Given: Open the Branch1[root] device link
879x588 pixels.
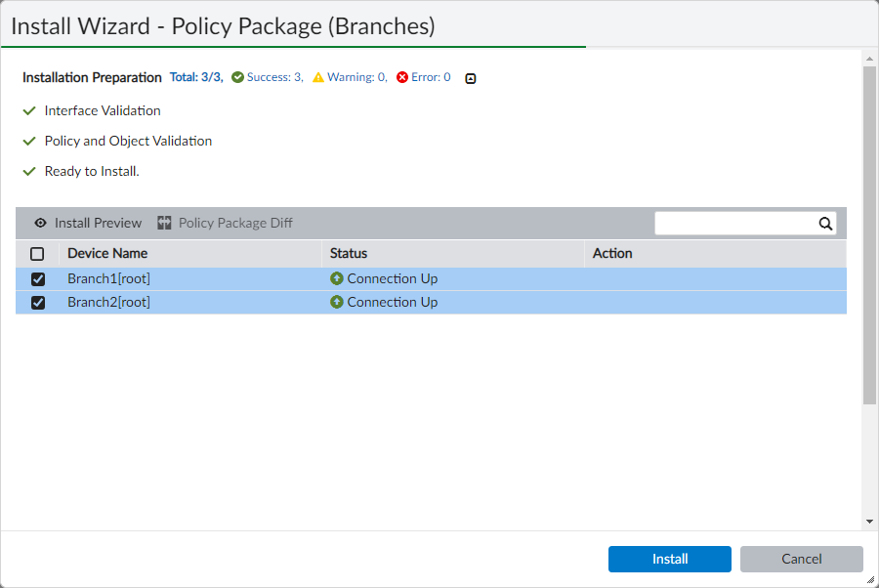Looking at the screenshot, I should pyautogui.click(x=107, y=278).
